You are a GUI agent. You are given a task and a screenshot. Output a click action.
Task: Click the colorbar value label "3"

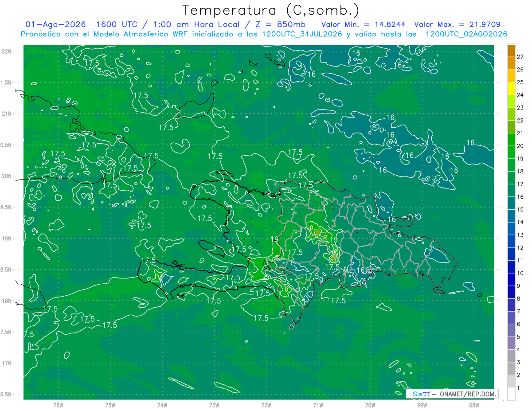click(x=519, y=363)
